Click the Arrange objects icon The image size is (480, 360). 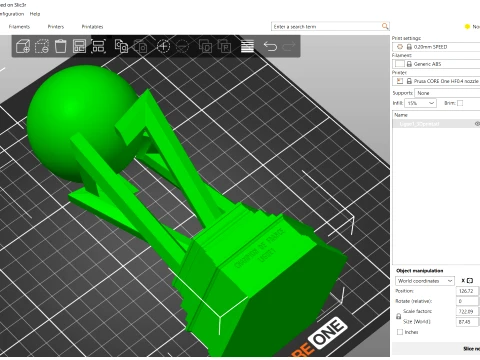point(79,46)
